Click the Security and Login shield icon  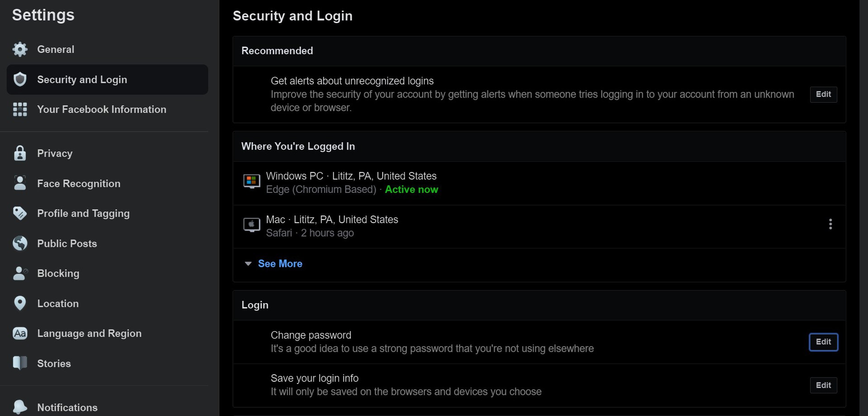pos(20,79)
